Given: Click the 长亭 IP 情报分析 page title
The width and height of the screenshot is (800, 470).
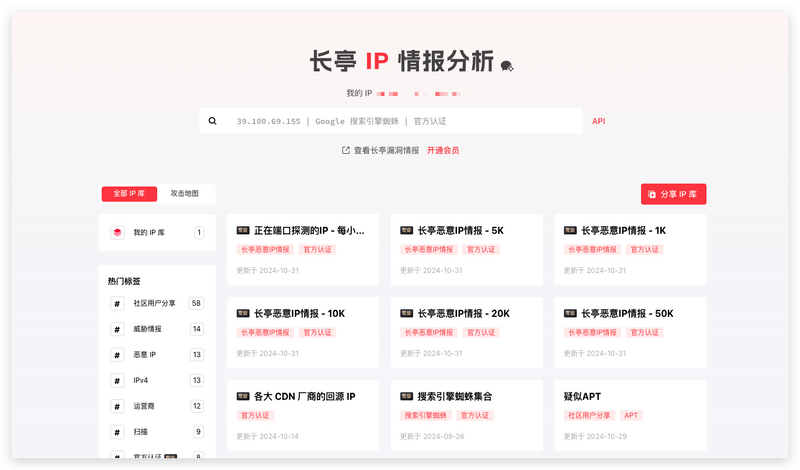Looking at the screenshot, I should click(x=402, y=62).
